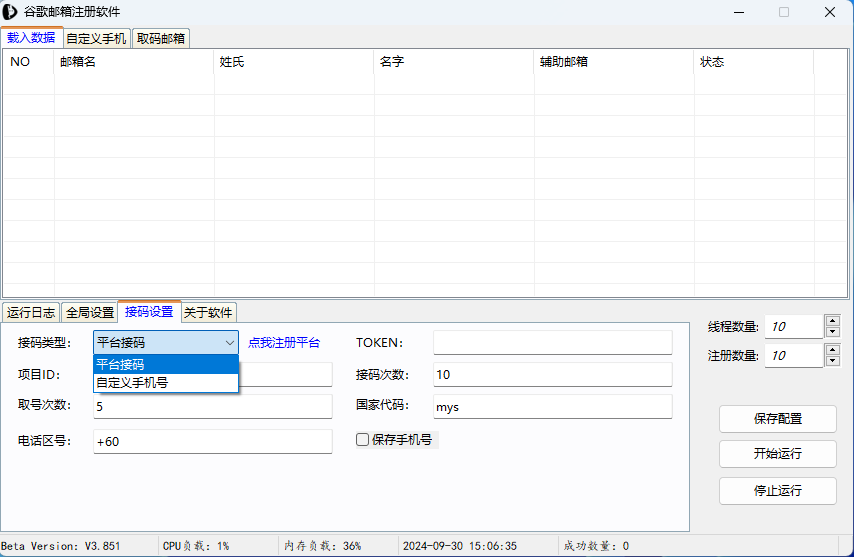Select 平台接码 option in dropdown list

pos(166,365)
